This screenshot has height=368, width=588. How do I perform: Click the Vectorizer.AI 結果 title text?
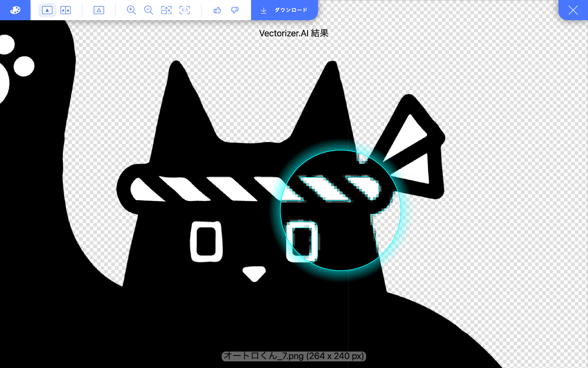click(294, 33)
